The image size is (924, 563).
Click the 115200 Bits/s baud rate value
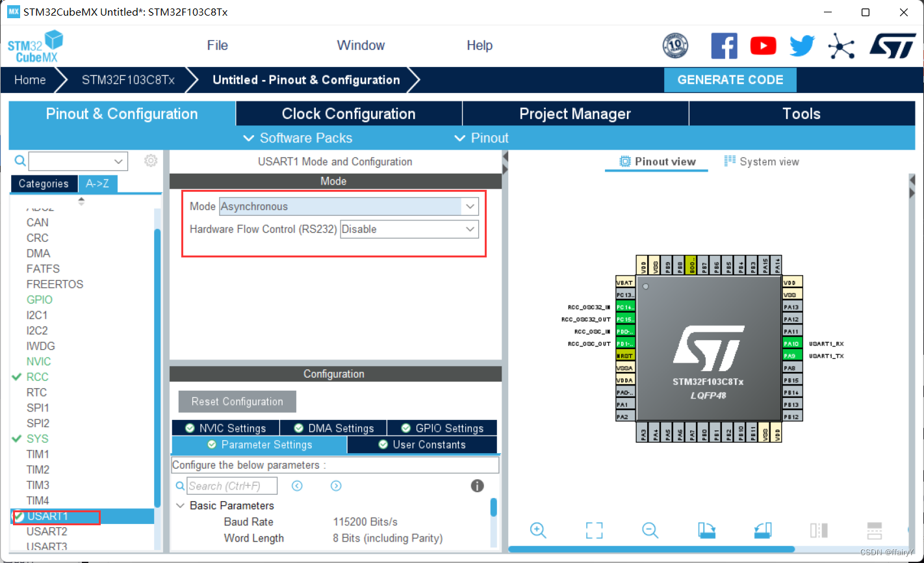pyautogui.click(x=365, y=522)
